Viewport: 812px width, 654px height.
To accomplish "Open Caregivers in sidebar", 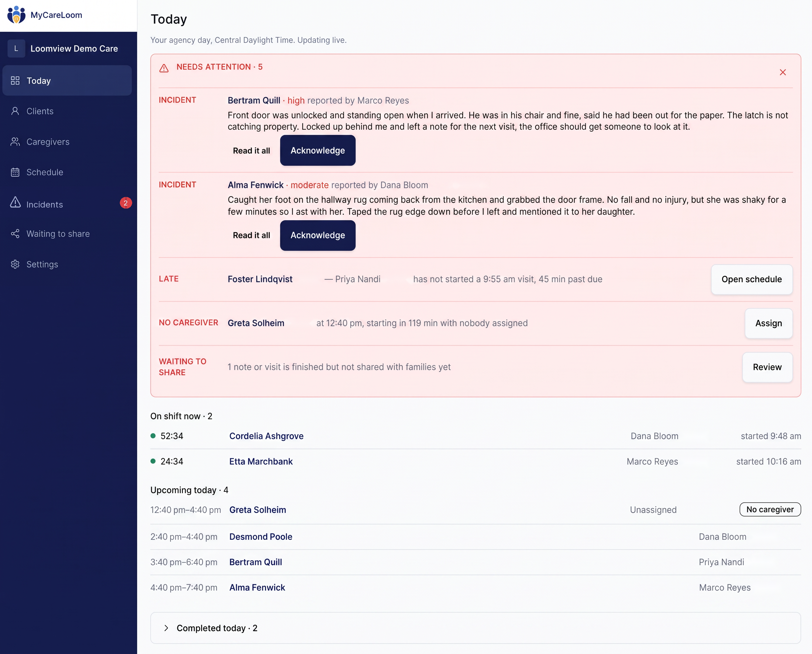I will (67, 142).
